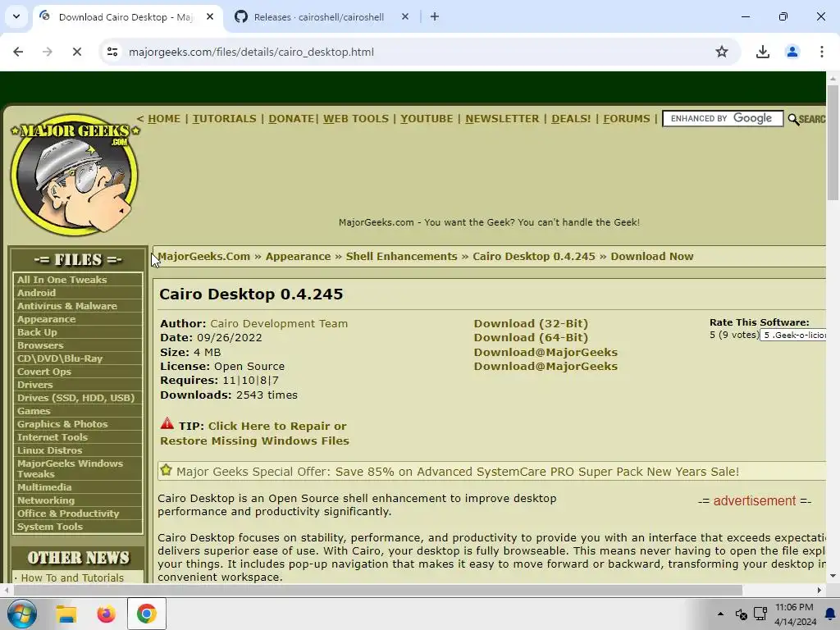This screenshot has width=840, height=630.
Task: Open TUTORIALS in the top navigation
Action: point(225,118)
